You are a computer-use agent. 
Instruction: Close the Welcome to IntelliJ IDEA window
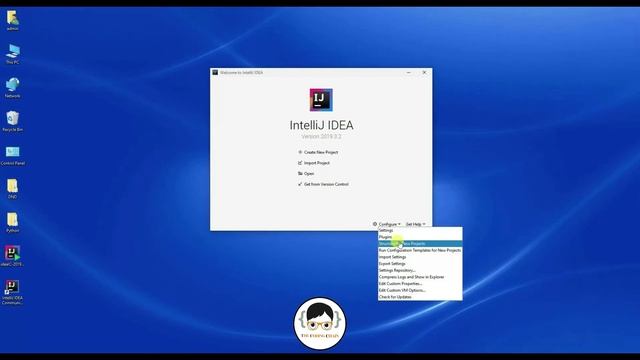tap(424, 72)
